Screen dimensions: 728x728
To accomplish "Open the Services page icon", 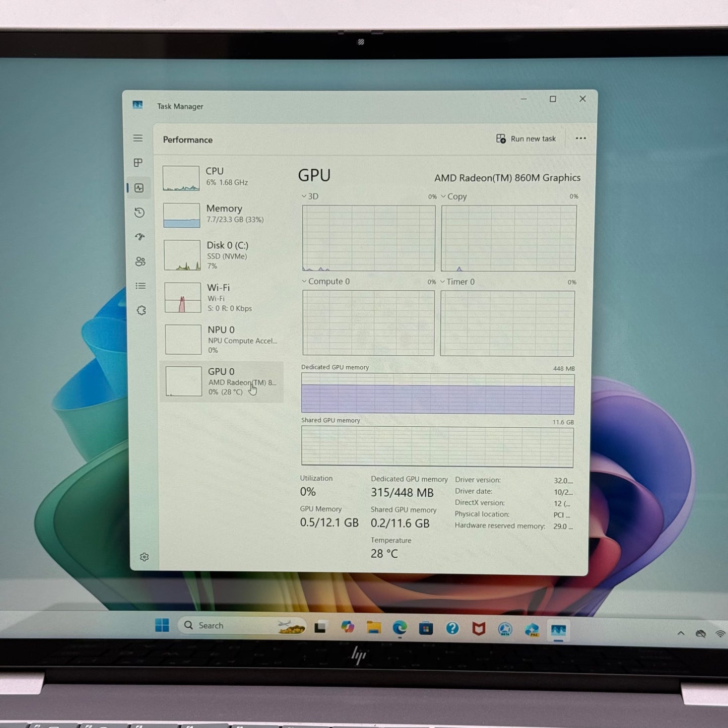I will pyautogui.click(x=142, y=310).
